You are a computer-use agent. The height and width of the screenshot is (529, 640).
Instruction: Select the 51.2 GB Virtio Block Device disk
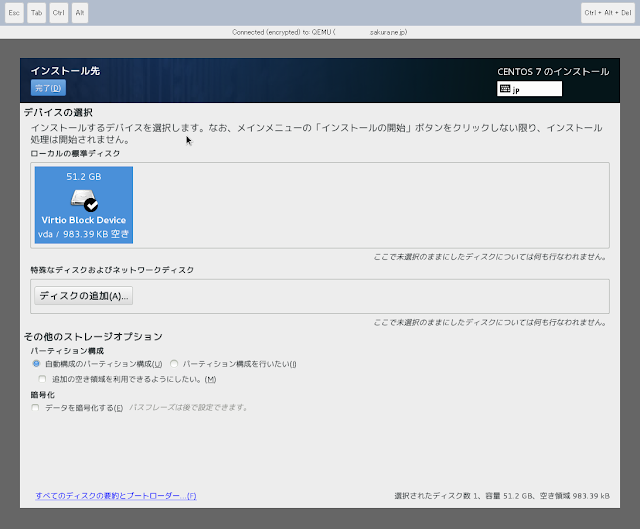tap(84, 205)
